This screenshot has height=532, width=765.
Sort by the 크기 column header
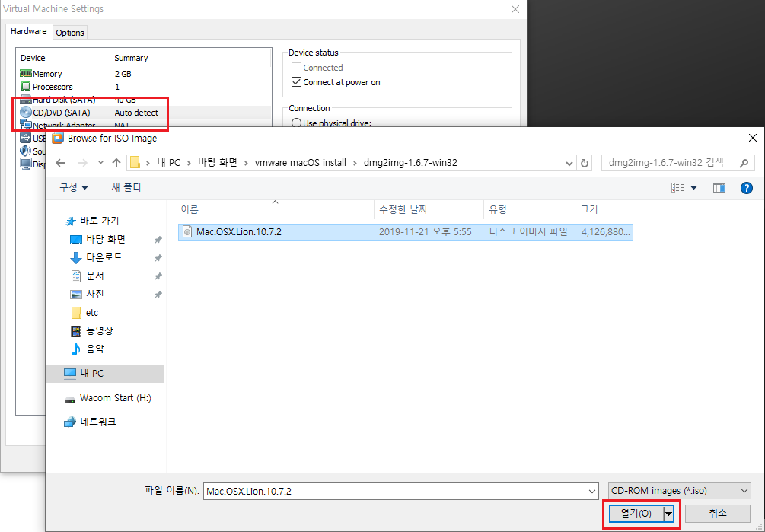pyautogui.click(x=605, y=209)
